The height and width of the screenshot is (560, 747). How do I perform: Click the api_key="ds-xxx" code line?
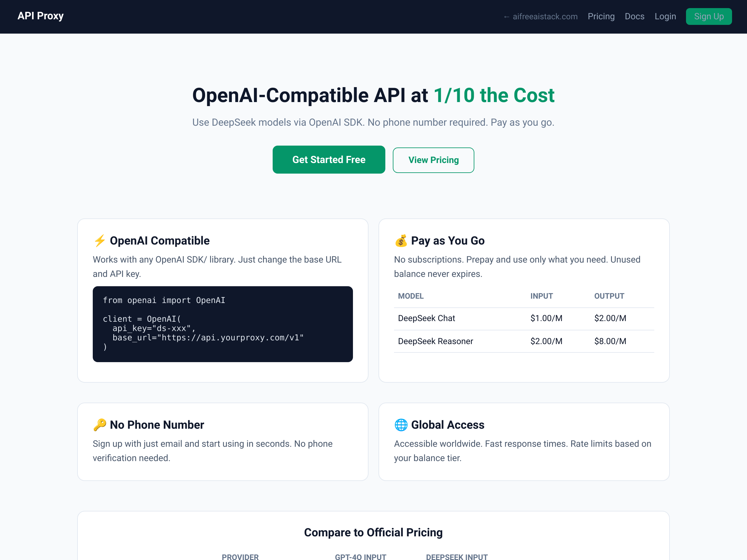coord(154,329)
